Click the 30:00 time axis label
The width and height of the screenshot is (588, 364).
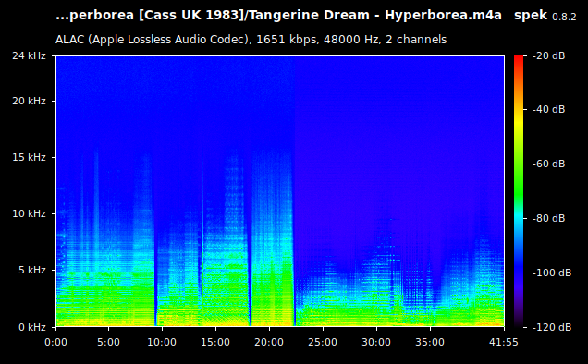tap(376, 342)
